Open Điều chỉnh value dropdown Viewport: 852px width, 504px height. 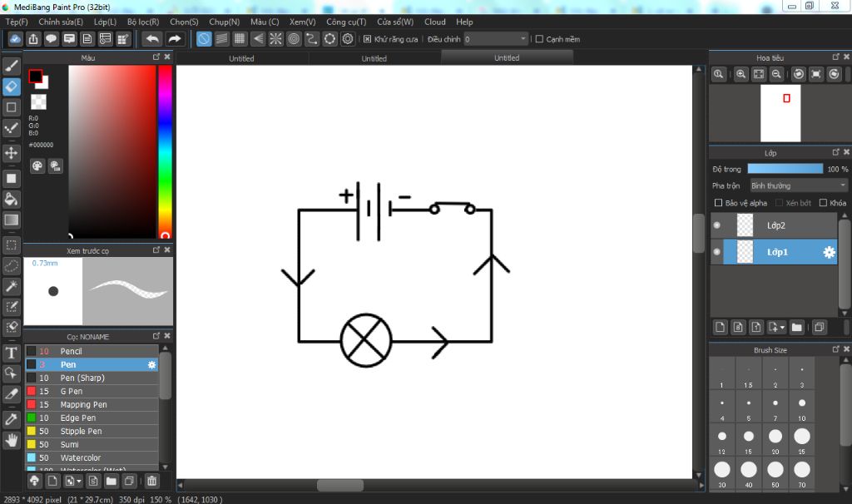click(496, 39)
